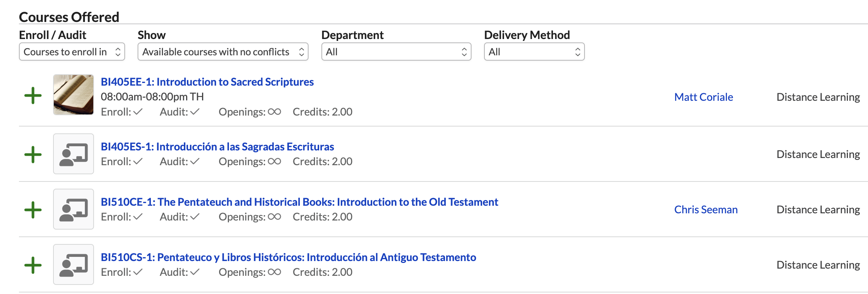
Task: View instructor Matt Coriale's profile
Action: click(703, 97)
